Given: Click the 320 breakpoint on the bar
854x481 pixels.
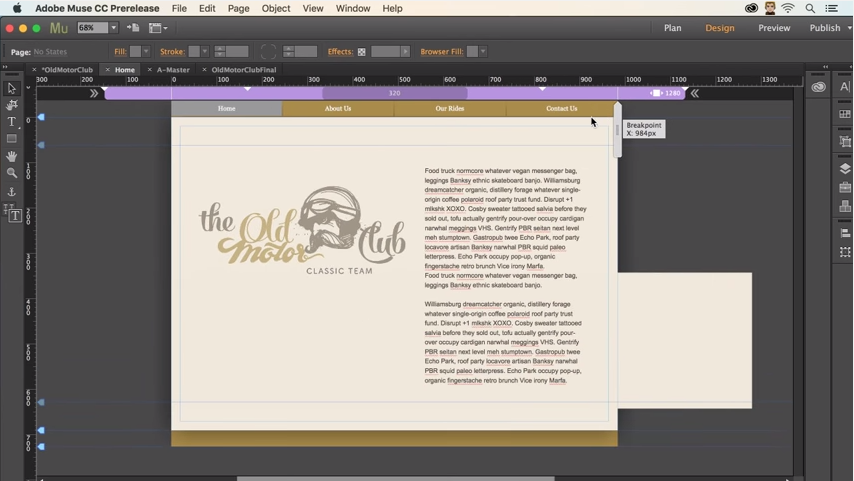Looking at the screenshot, I should coord(394,93).
